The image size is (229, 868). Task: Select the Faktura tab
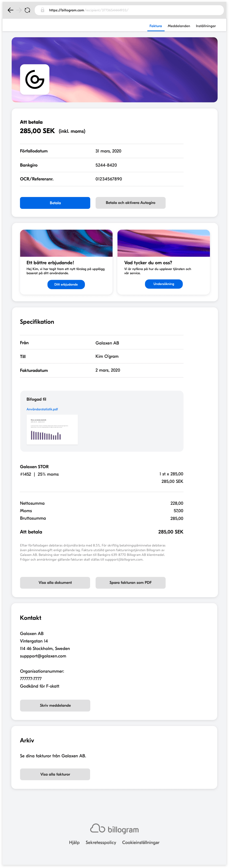[156, 26]
